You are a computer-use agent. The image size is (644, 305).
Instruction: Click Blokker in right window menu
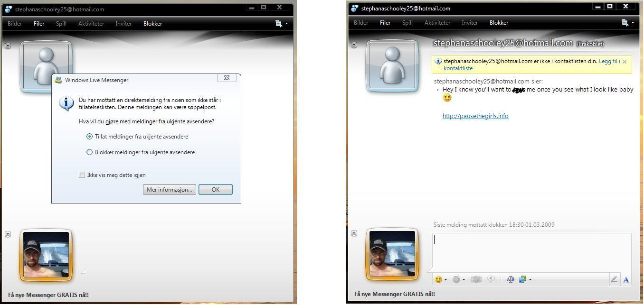pos(499,23)
